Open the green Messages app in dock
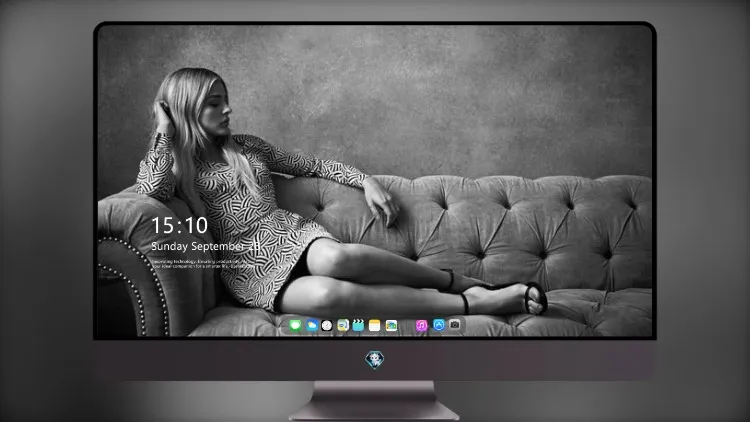 [x=295, y=326]
